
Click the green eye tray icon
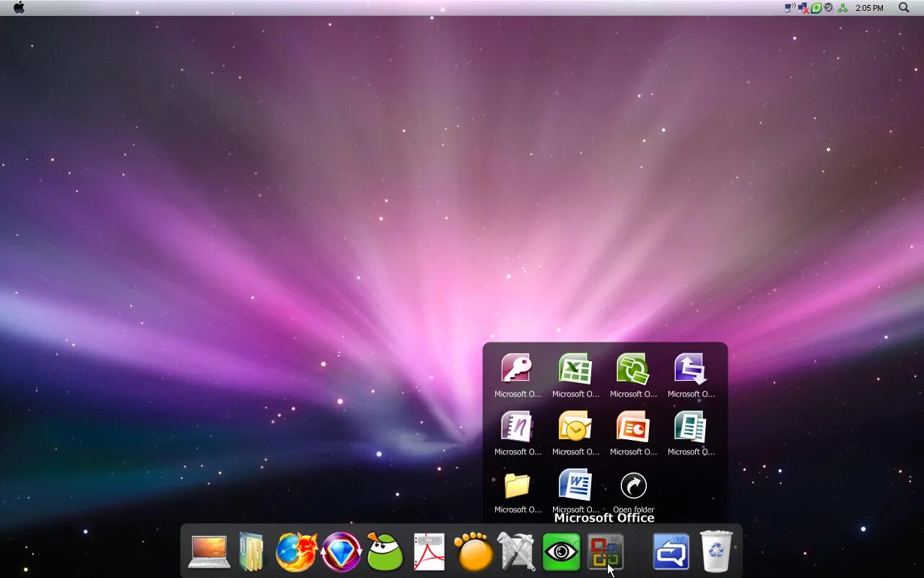pyautogui.click(x=816, y=7)
